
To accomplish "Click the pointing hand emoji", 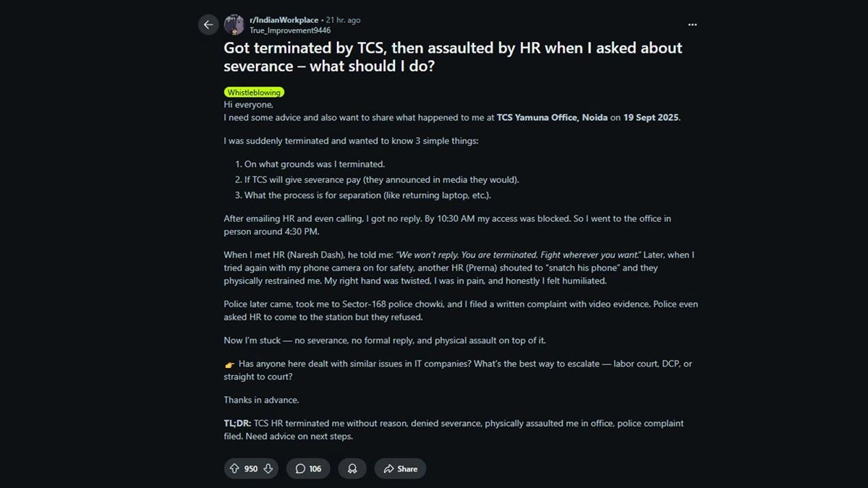I will pos(229,364).
